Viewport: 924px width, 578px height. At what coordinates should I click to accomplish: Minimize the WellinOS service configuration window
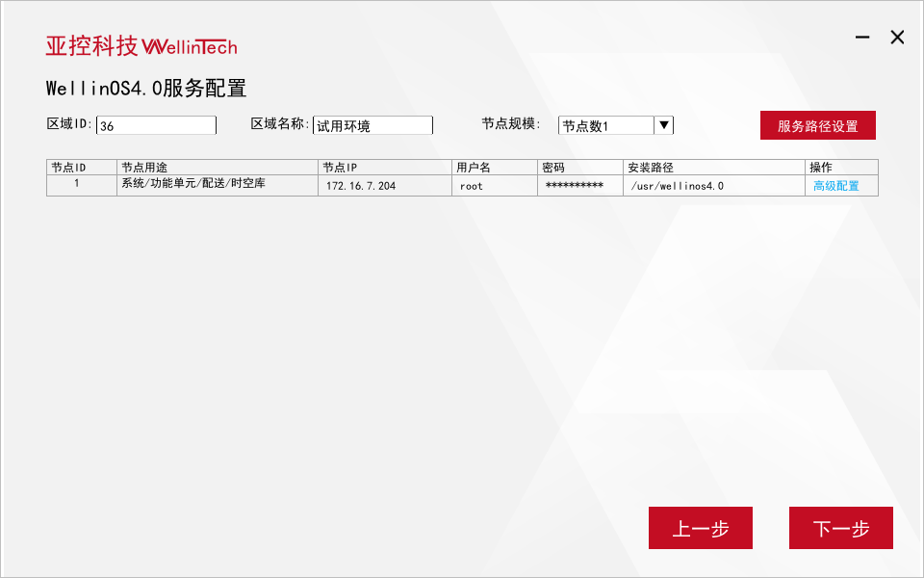[862, 38]
